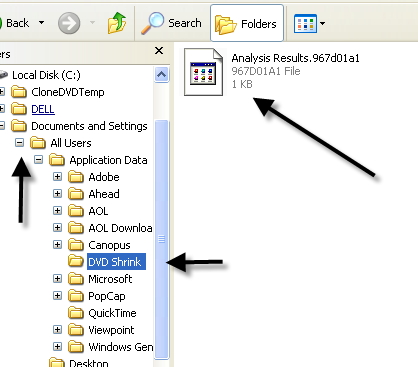Click the folder tree scroll-up arrow
Image resolution: width=418 pixels, height=367 pixels.
pos(161,74)
